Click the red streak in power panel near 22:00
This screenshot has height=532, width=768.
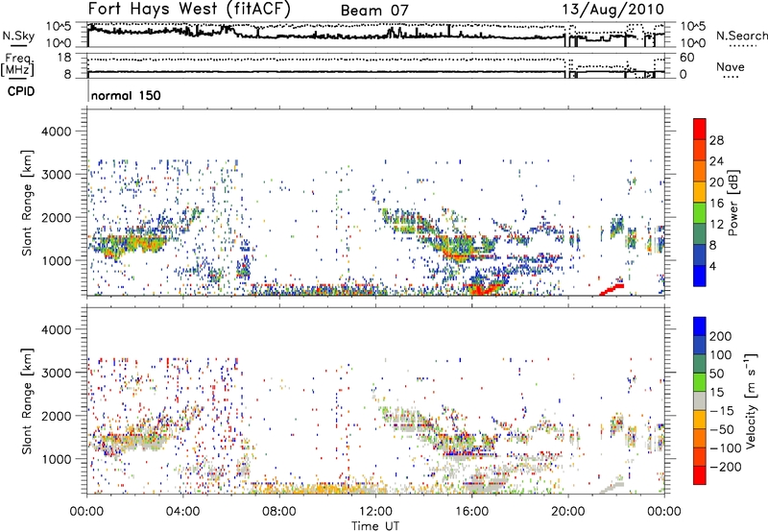612,289
